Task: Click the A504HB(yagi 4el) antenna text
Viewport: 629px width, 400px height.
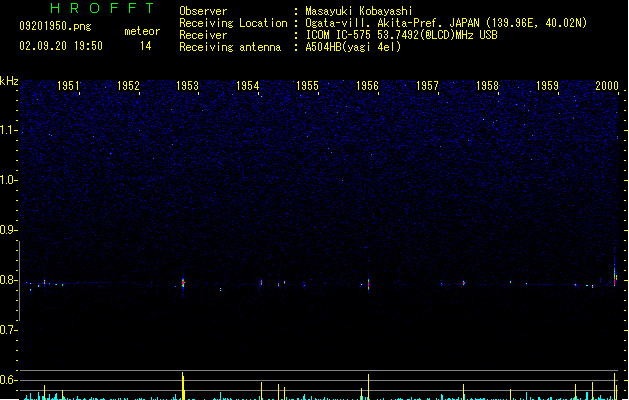Action: point(353,47)
